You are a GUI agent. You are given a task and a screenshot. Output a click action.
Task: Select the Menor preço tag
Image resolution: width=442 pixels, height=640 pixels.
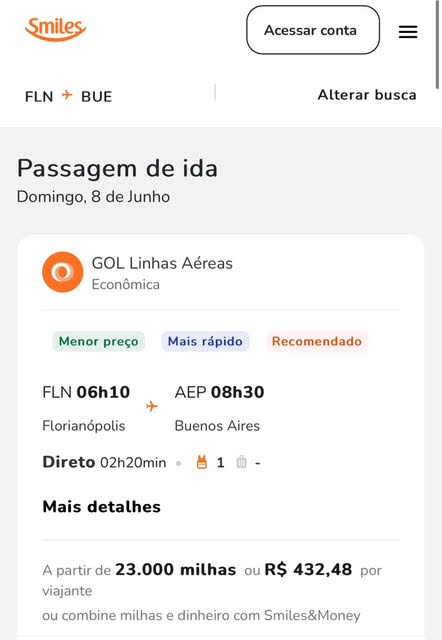pos(99,341)
